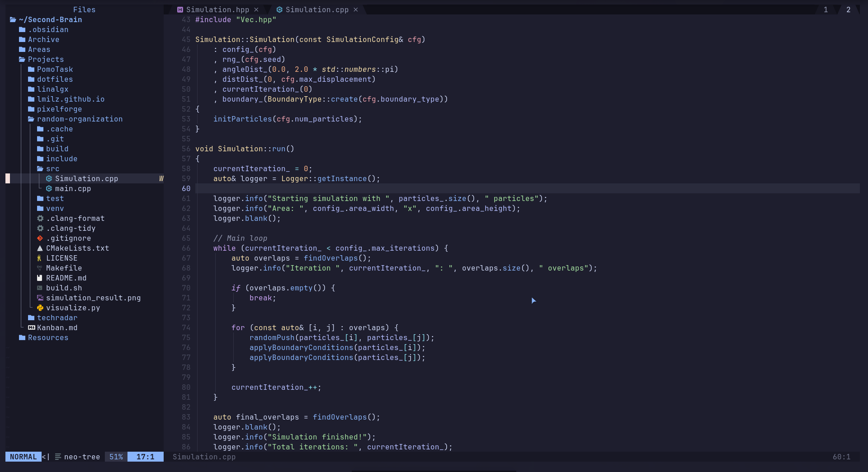Click the image icon for simulation_result.png

click(x=40, y=298)
